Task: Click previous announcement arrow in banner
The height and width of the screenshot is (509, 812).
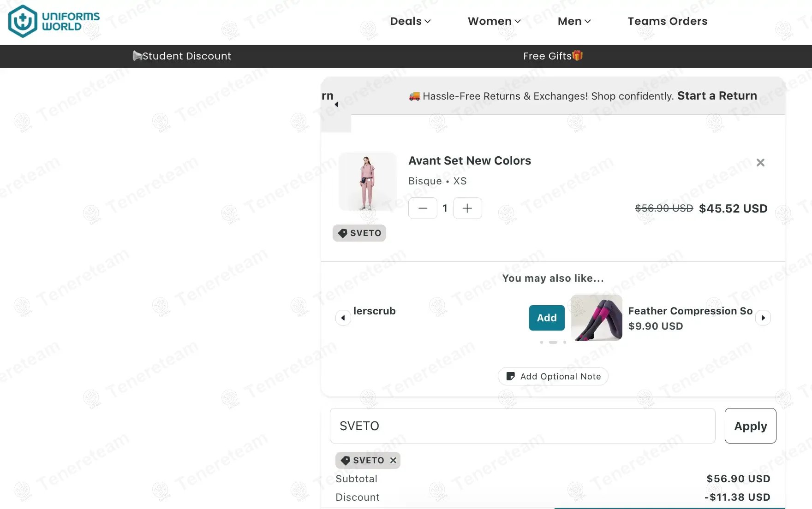Action: coord(336,105)
